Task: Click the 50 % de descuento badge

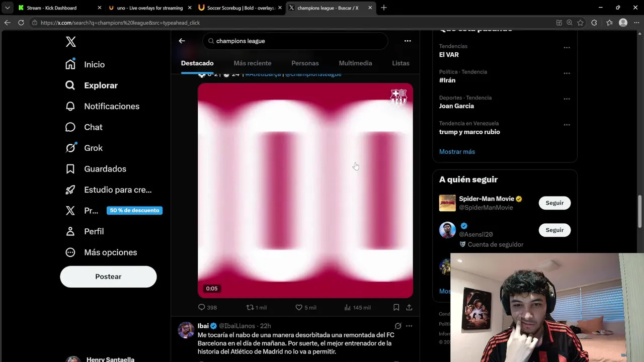Action: tap(134, 210)
